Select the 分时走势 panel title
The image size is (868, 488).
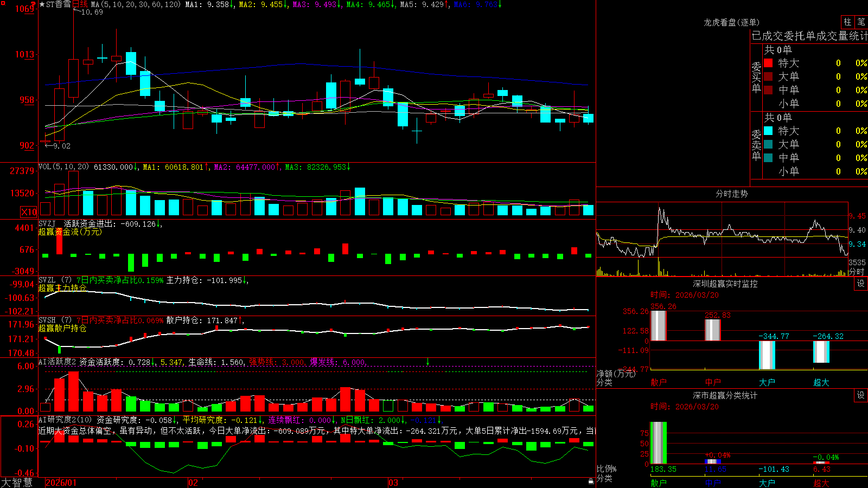(x=731, y=194)
